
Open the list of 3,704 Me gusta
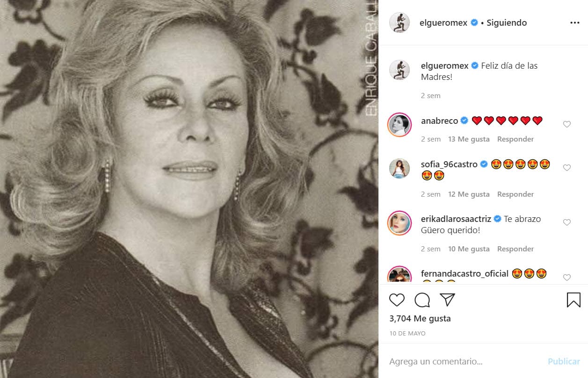[x=419, y=318]
